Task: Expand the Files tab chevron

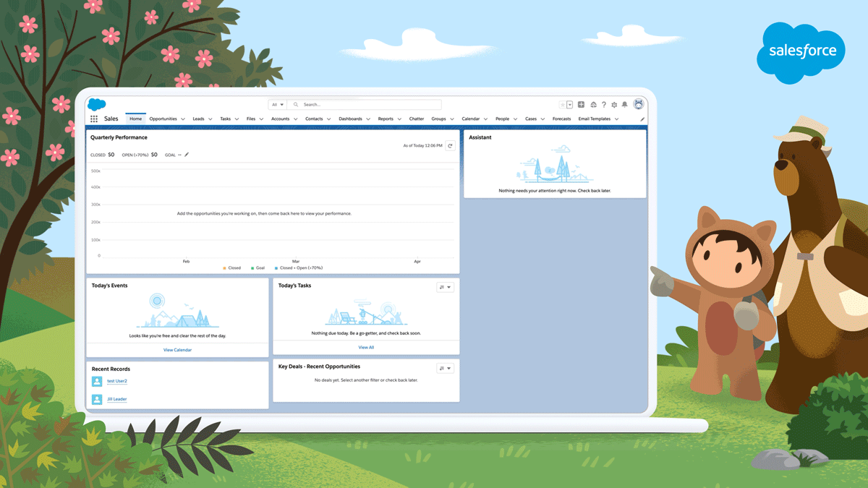Action: pos(262,119)
